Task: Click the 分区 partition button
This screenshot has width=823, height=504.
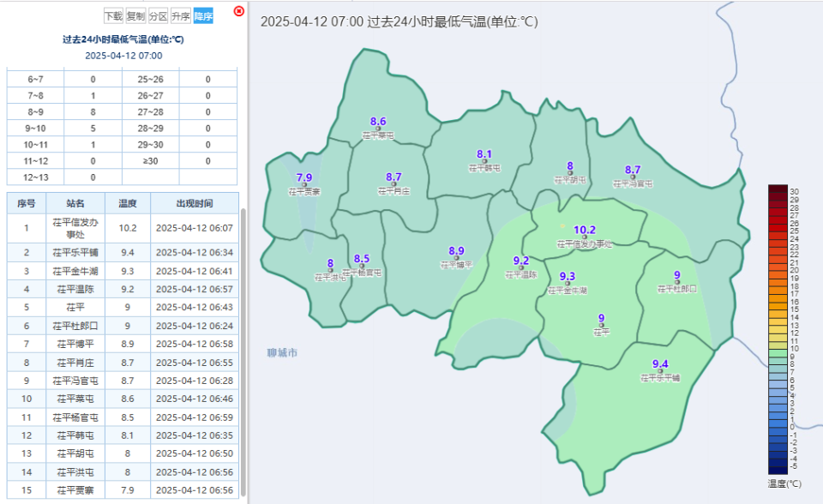Action: click(x=158, y=16)
